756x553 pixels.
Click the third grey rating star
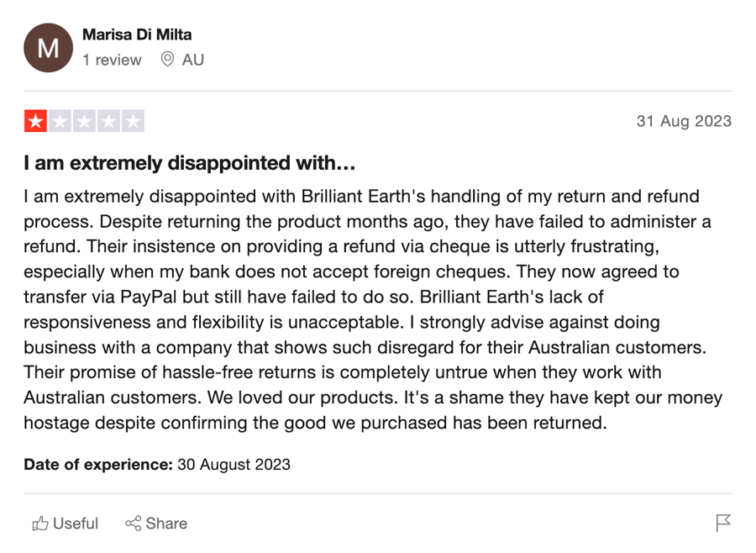click(x=84, y=121)
